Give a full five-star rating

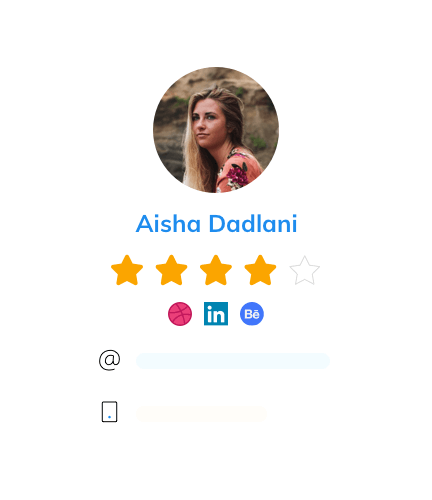pos(305,270)
